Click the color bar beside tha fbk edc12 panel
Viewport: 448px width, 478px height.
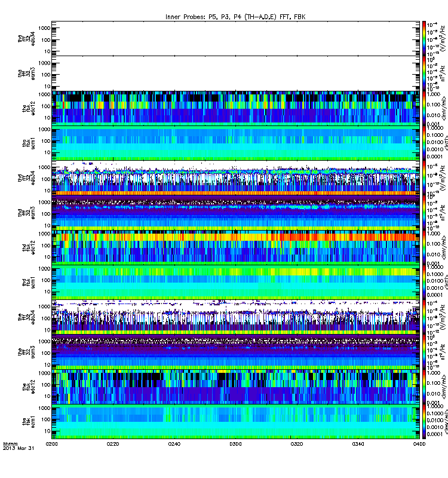click(424, 108)
